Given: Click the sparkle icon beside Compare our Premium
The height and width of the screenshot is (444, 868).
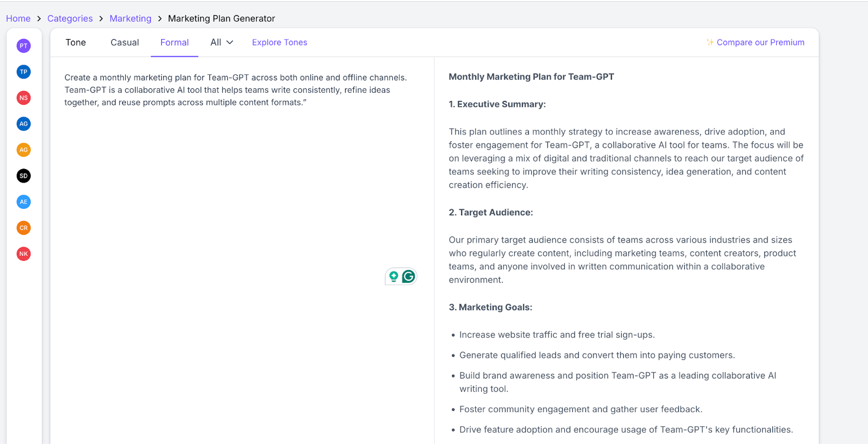Looking at the screenshot, I should pyautogui.click(x=710, y=42).
